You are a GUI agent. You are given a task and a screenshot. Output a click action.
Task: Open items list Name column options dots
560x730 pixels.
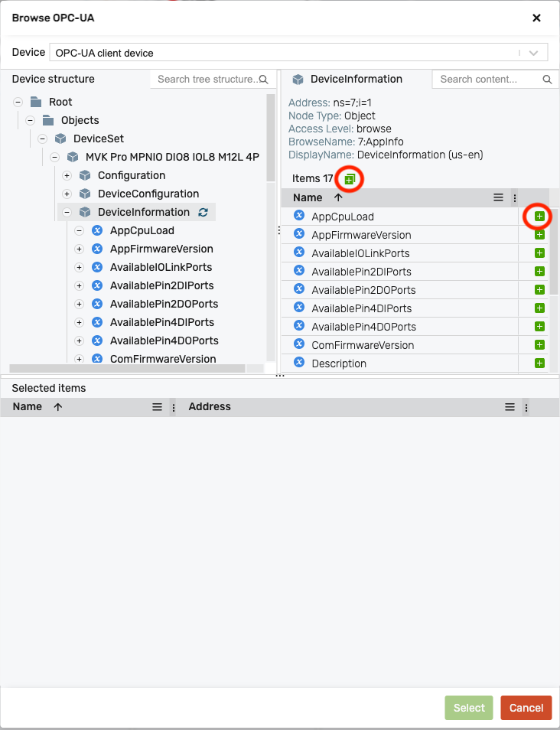click(x=514, y=198)
